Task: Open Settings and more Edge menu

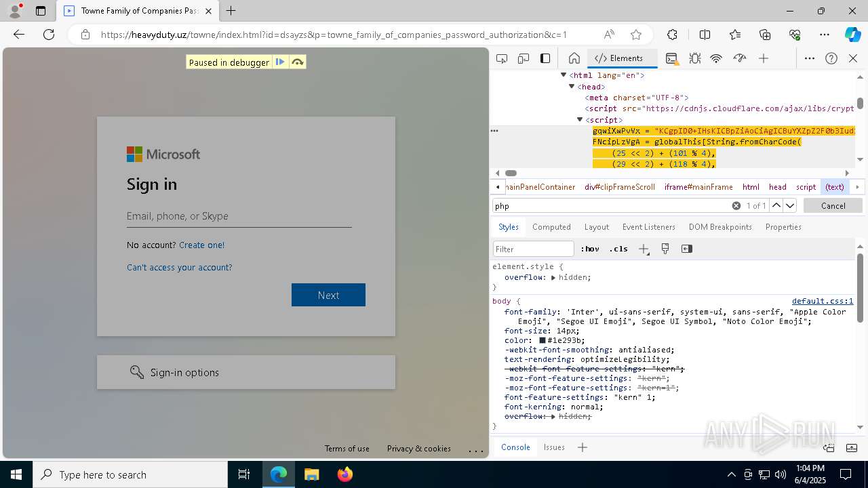Action: (x=825, y=35)
